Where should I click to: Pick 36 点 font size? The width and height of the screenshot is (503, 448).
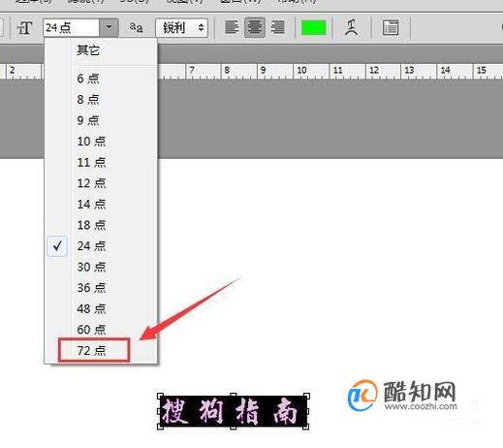click(91, 288)
